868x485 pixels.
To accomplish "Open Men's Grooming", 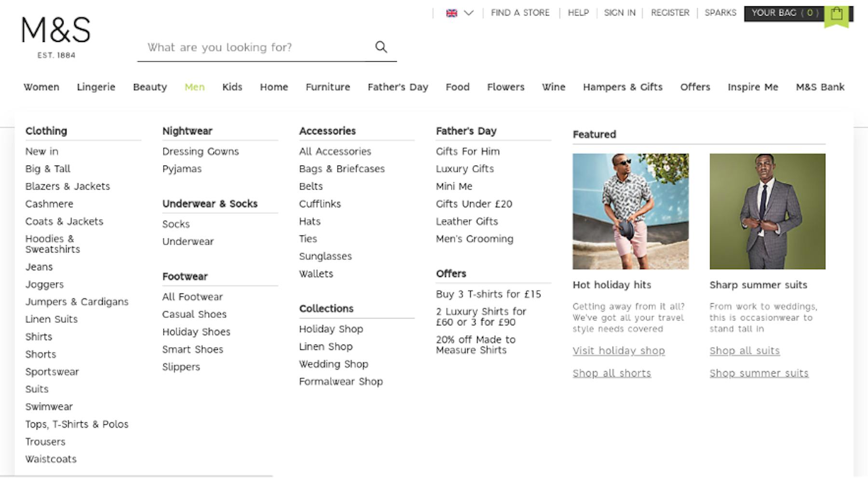I will [475, 239].
